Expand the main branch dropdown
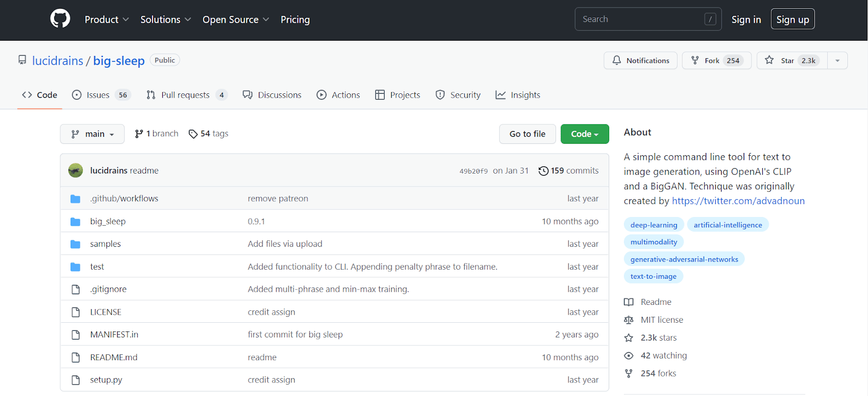The height and width of the screenshot is (396, 868). (92, 134)
